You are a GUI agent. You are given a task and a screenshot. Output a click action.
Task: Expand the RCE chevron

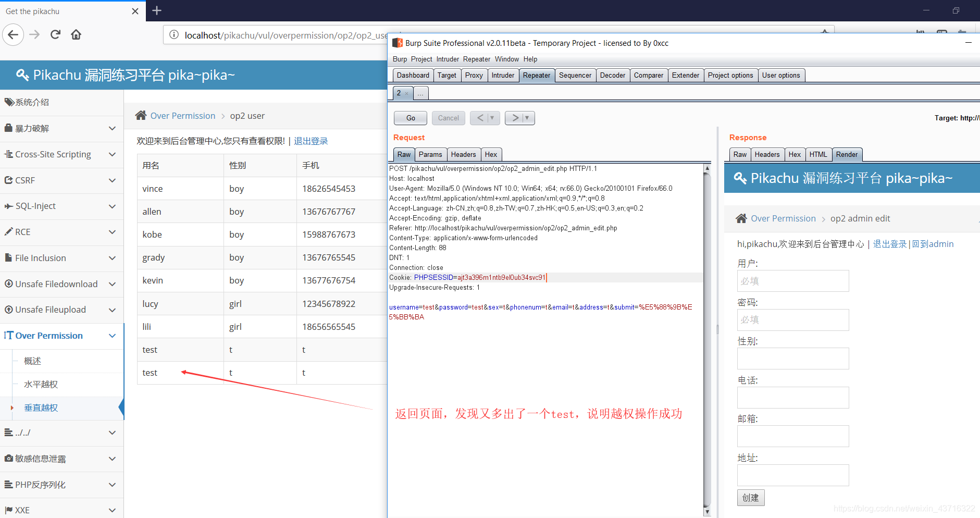(x=112, y=232)
